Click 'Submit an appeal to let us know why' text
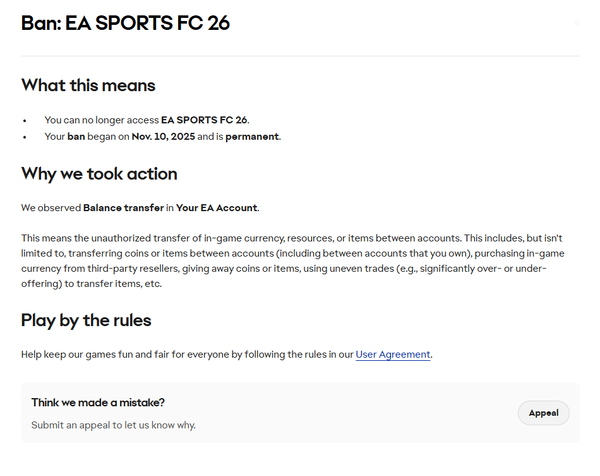The height and width of the screenshot is (476, 600). point(113,425)
